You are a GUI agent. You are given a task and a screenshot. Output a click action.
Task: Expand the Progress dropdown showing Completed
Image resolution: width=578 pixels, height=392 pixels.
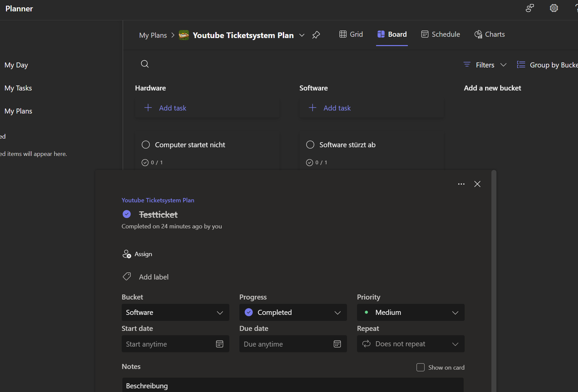(x=293, y=313)
